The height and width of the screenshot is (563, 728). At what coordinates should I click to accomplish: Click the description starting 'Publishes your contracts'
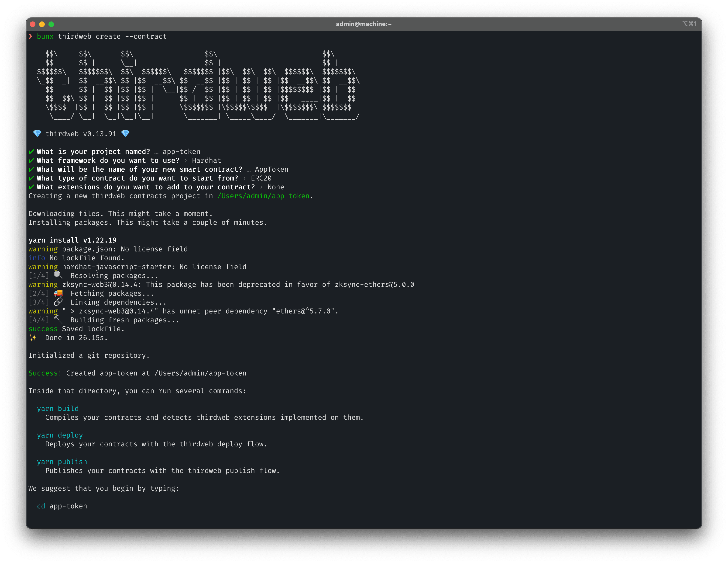click(x=162, y=471)
